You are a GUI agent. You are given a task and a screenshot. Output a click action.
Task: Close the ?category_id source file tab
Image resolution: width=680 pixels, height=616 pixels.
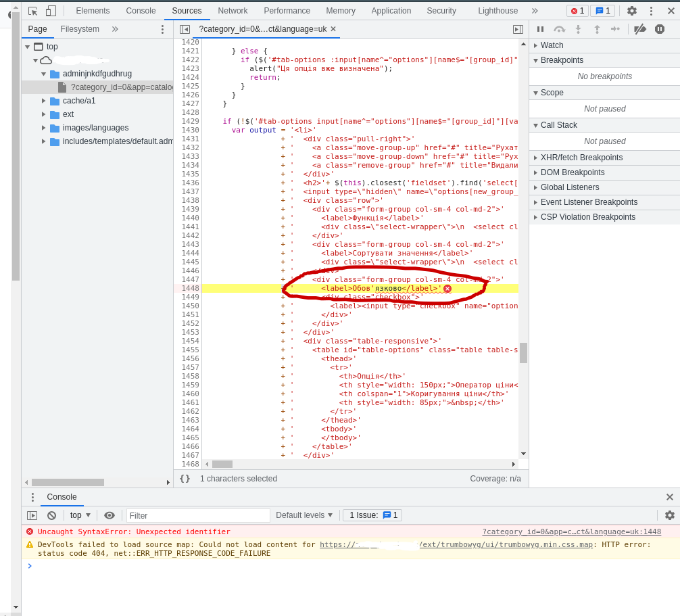pyautogui.click(x=333, y=28)
